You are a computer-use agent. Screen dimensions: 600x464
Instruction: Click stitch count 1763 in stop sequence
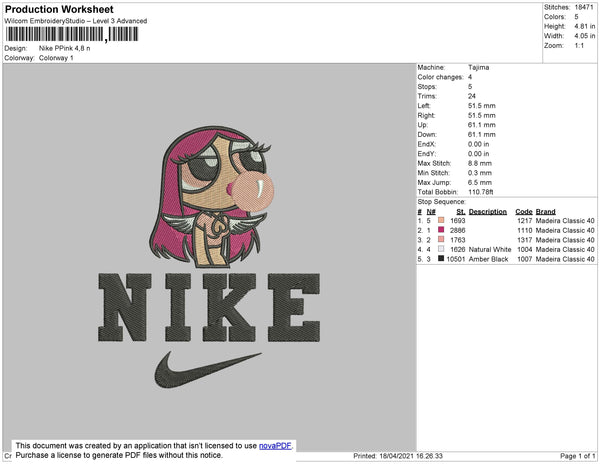(x=458, y=240)
